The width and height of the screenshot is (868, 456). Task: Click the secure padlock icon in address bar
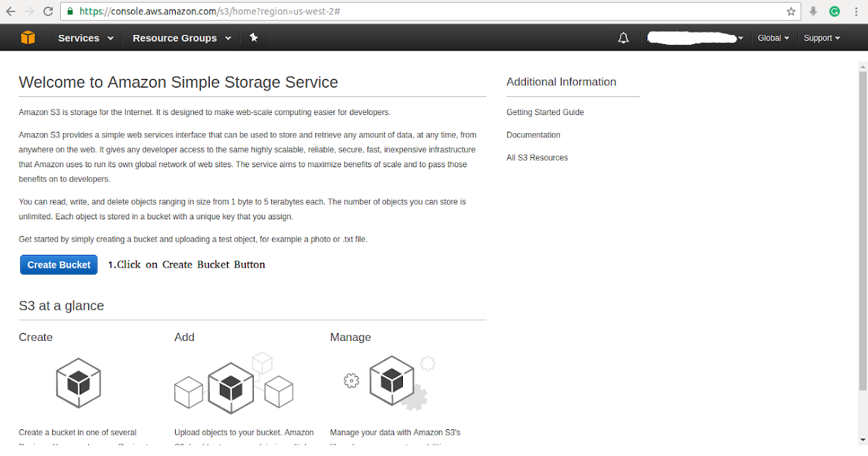70,12
